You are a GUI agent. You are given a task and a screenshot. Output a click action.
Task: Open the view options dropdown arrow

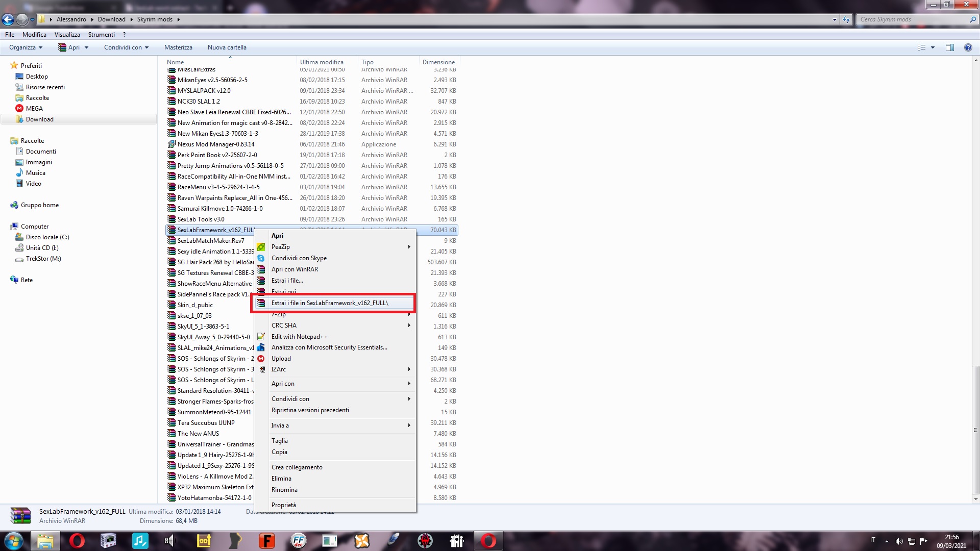[x=933, y=47]
